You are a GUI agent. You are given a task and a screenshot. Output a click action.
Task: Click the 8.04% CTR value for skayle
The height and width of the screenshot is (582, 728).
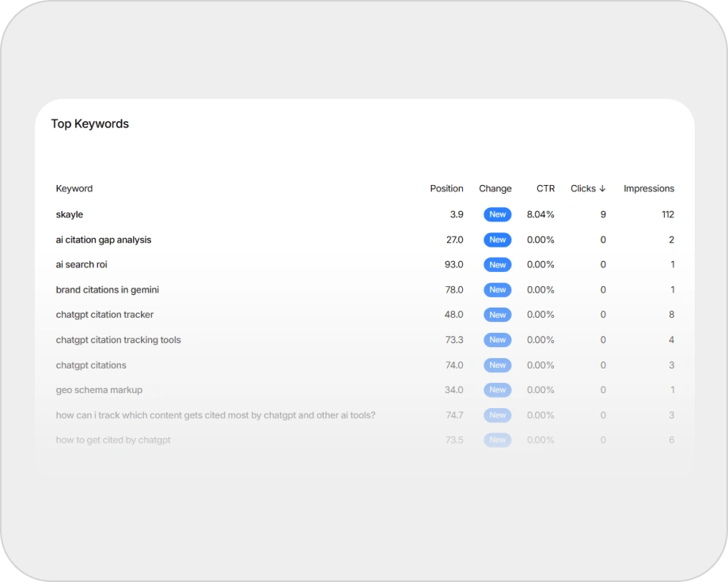tap(540, 214)
